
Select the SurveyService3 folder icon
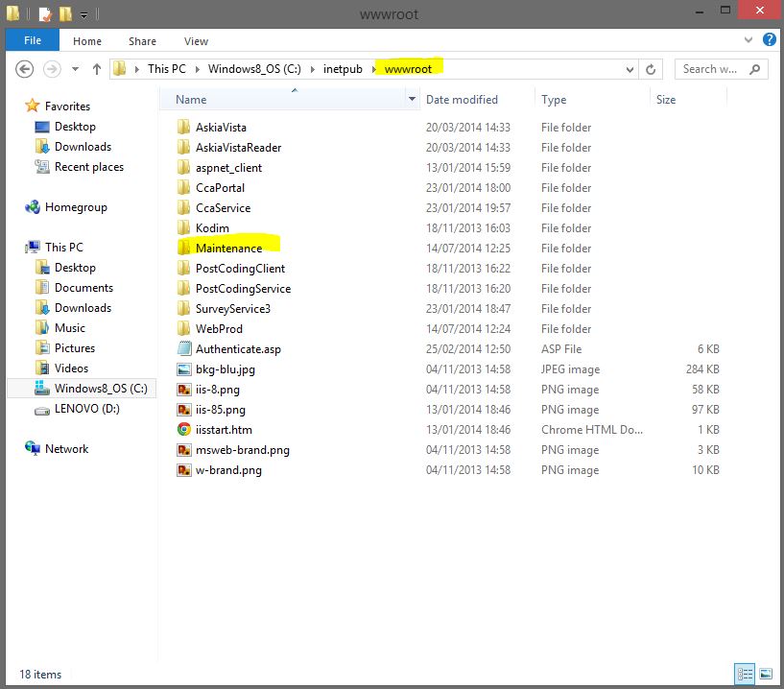184,308
